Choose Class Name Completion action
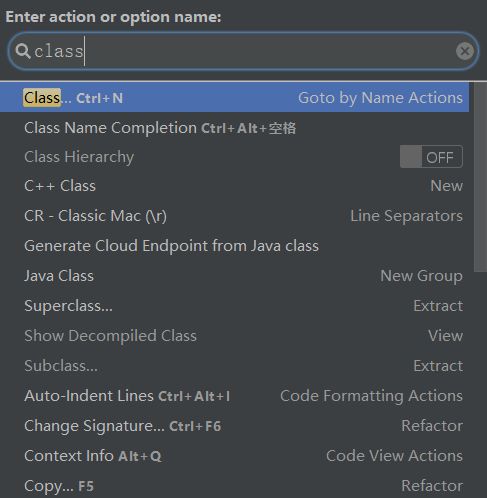Viewport: 487px width, 498px height. click(x=234, y=128)
